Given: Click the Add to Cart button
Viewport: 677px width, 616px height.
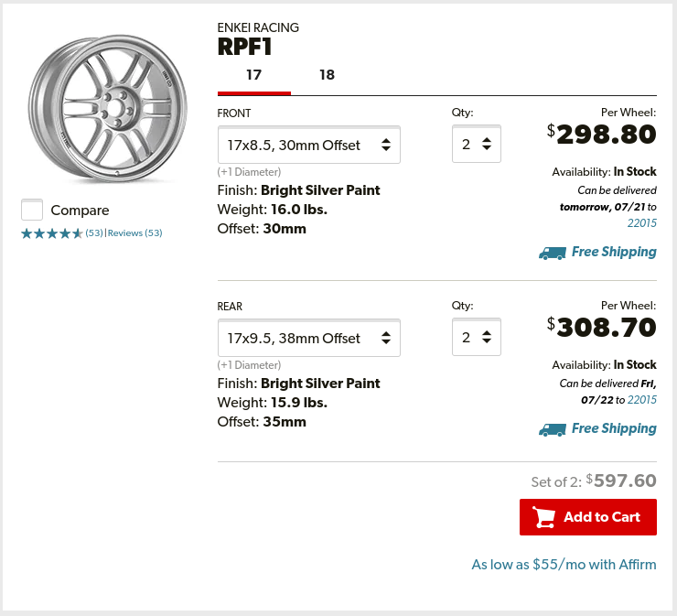Looking at the screenshot, I should click(x=588, y=517).
